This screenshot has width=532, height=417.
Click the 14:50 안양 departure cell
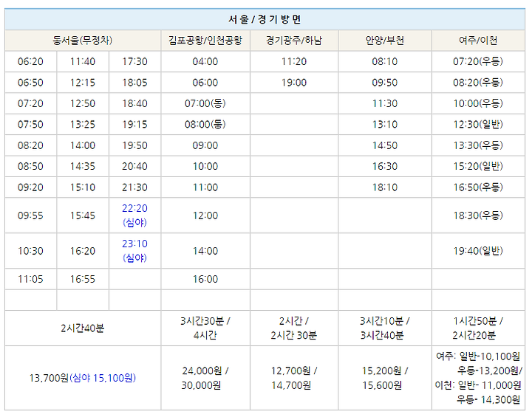coord(385,145)
